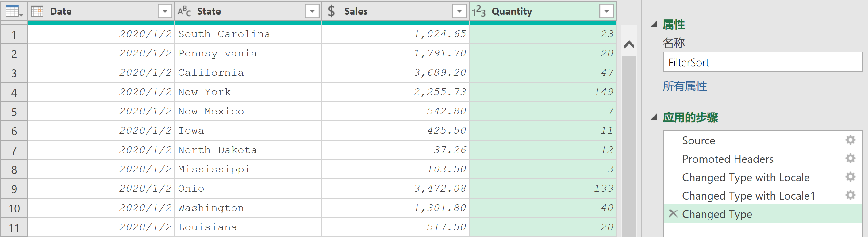Select the Date column header
The image size is (868, 237).
(x=101, y=11)
